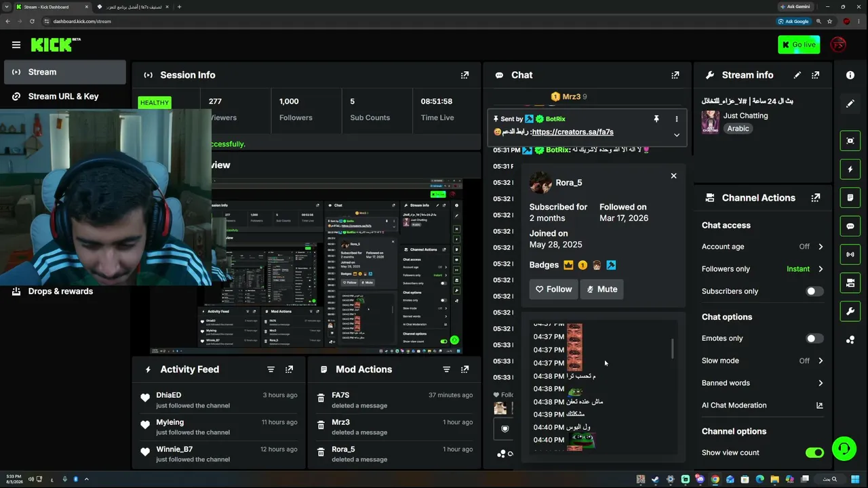This screenshot has width=868, height=488.
Task: Edit stream info with pencil icon
Action: pos(797,75)
